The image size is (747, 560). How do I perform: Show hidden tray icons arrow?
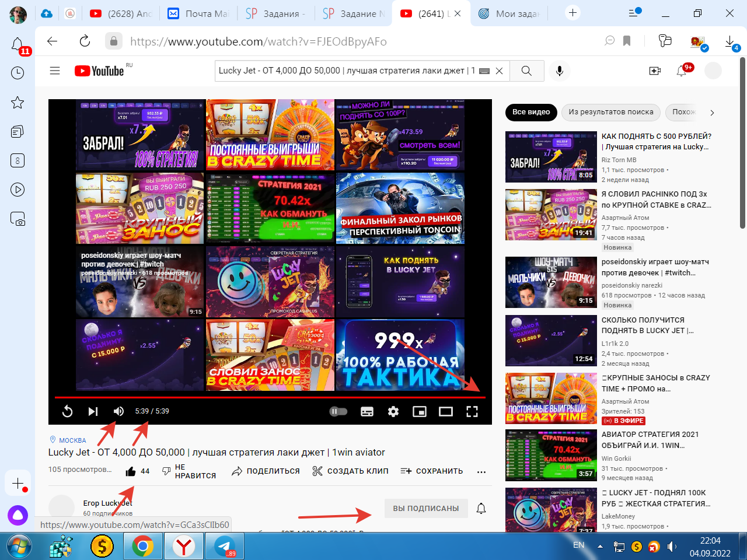600,547
